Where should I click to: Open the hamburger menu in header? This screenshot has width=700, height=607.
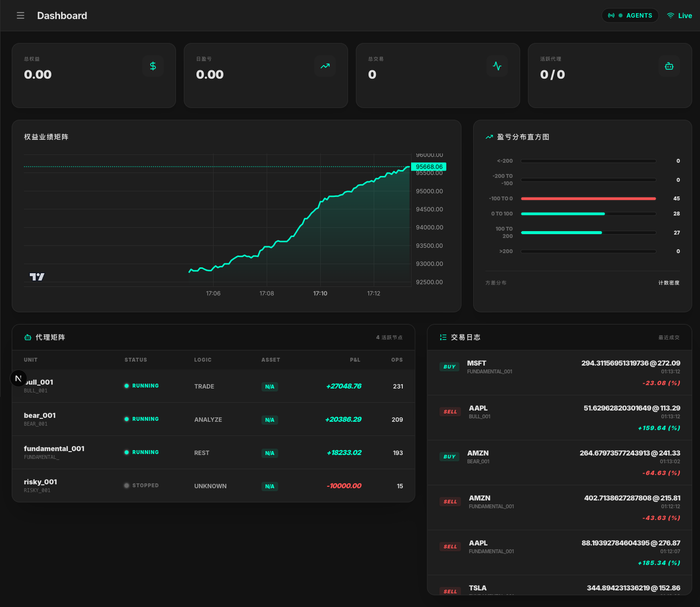pyautogui.click(x=21, y=16)
